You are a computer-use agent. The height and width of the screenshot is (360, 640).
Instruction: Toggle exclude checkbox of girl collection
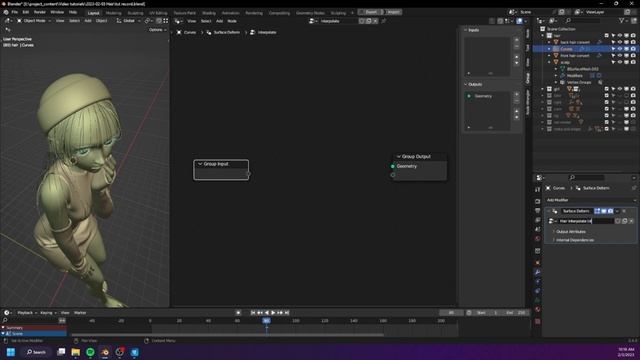click(x=607, y=89)
